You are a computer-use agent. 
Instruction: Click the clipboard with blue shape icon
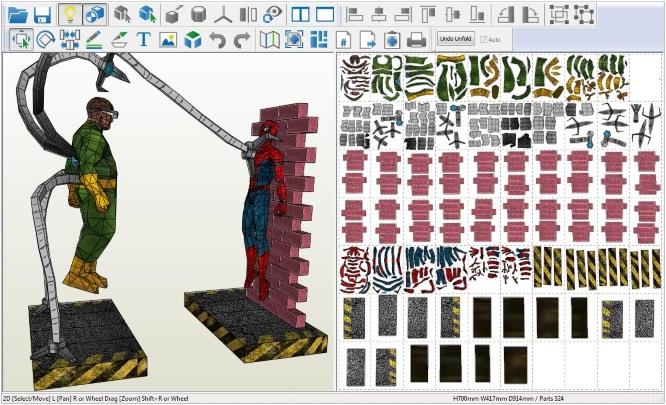click(392, 40)
